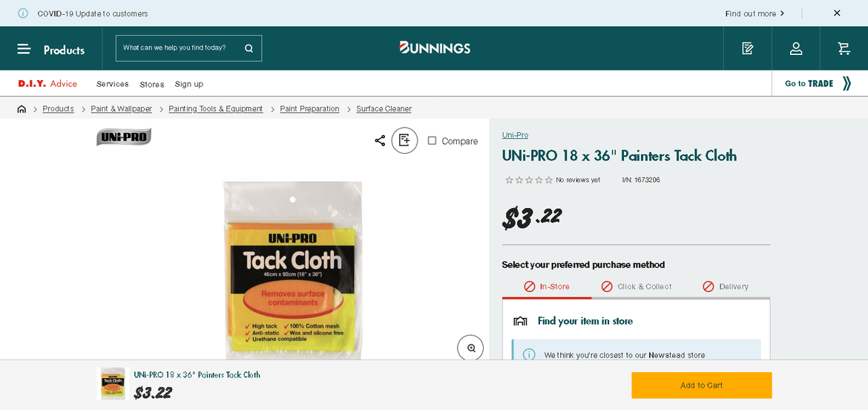
Task: Open the hamburger Products menu icon
Action: (x=24, y=49)
